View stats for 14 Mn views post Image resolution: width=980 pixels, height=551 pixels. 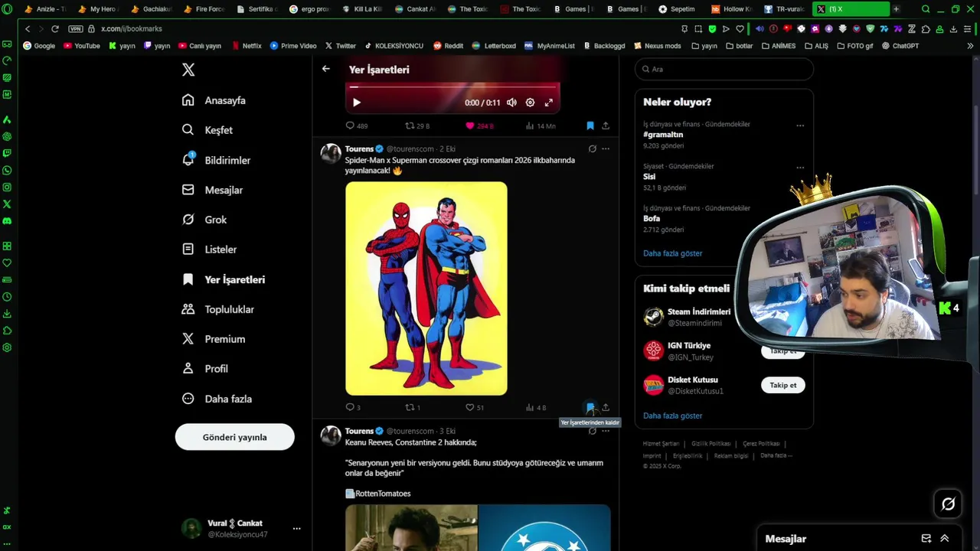(x=541, y=126)
